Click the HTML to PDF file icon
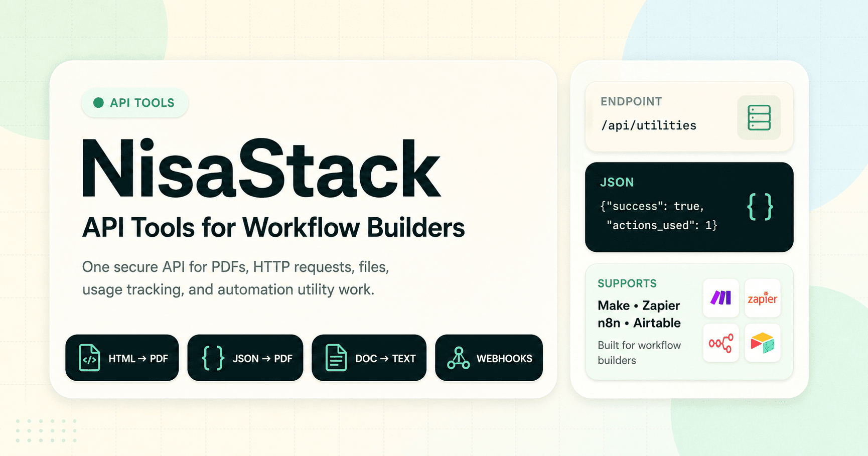 point(89,358)
